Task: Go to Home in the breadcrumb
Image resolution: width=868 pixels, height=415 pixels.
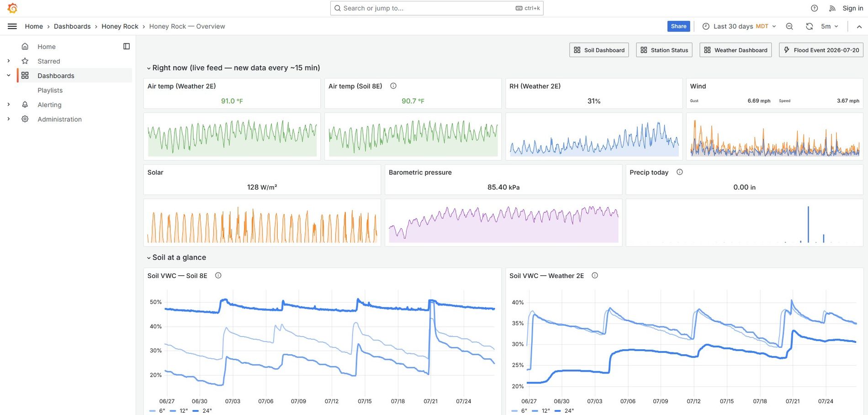Action: (x=34, y=26)
